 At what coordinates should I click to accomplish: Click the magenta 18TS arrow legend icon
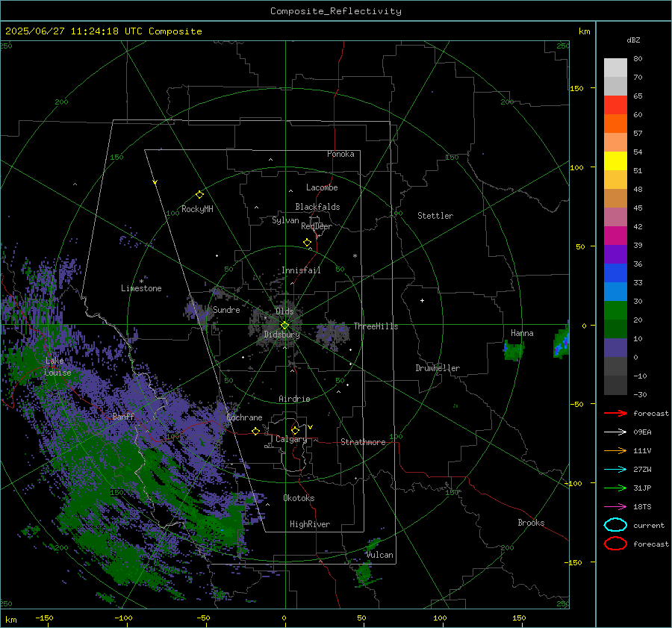pyautogui.click(x=615, y=506)
